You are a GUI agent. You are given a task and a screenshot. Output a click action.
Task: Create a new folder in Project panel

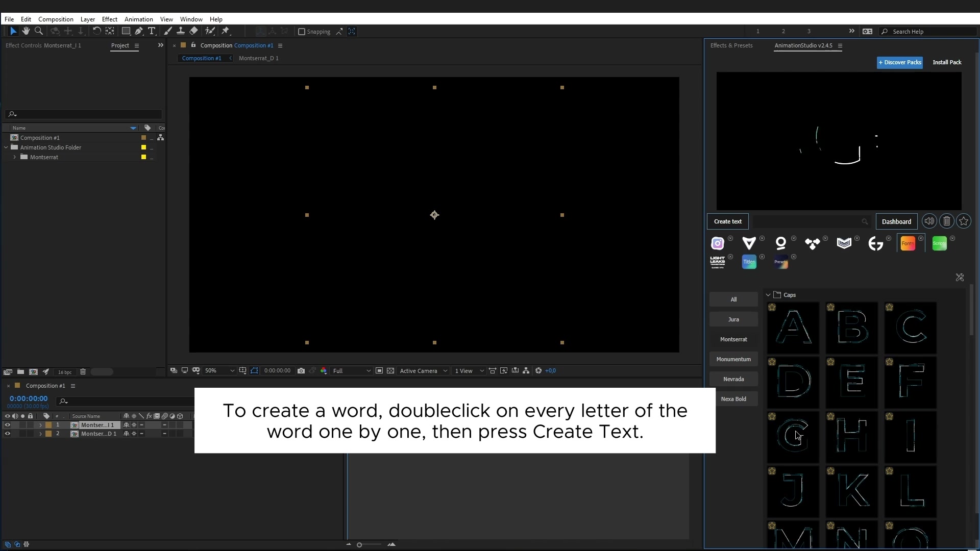(x=20, y=372)
